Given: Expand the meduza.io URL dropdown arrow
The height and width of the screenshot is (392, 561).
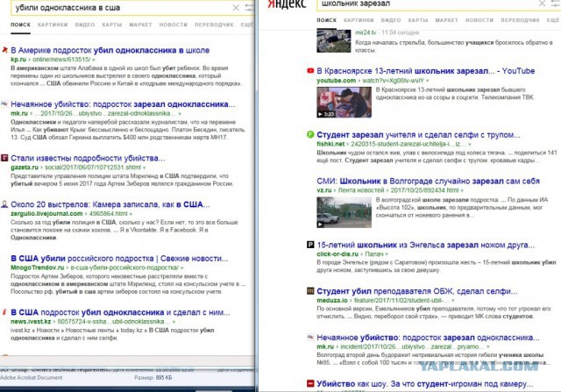Looking at the screenshot, I should click(452, 301).
